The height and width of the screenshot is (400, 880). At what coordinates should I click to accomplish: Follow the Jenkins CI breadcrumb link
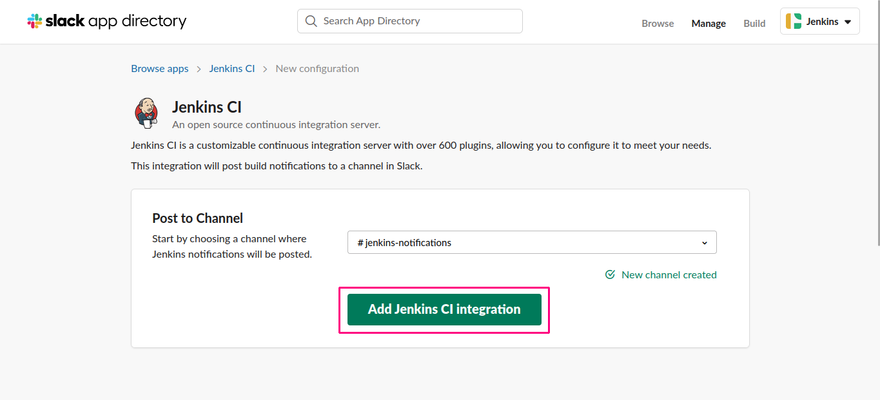click(232, 68)
